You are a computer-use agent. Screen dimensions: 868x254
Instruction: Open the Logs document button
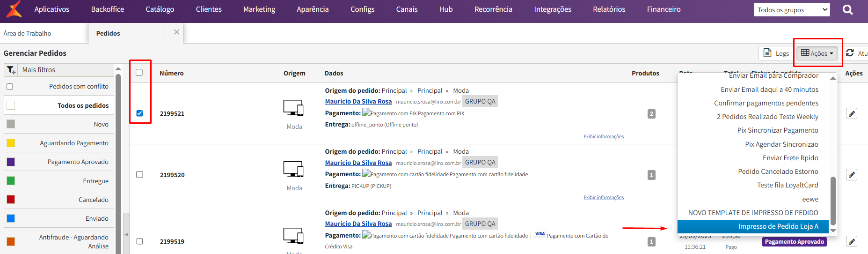point(776,53)
